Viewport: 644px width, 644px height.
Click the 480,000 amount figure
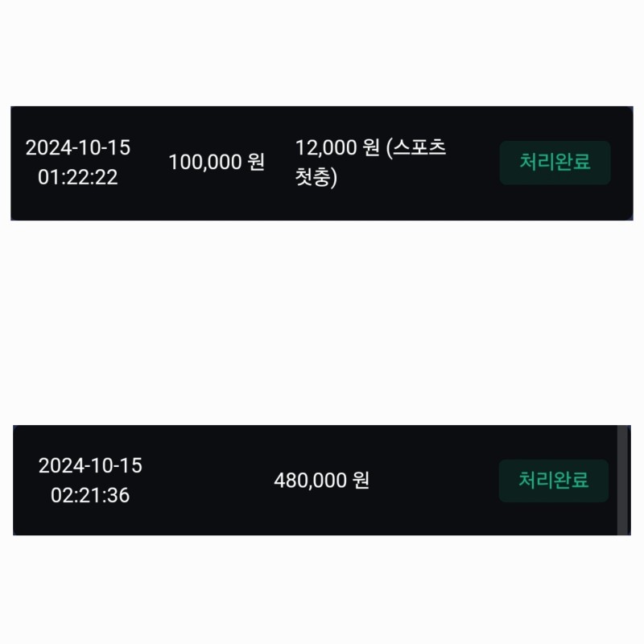[x=310, y=481]
